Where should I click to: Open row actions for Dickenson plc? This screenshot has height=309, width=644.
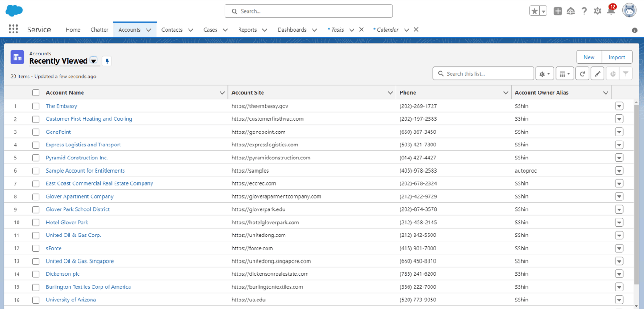point(619,274)
